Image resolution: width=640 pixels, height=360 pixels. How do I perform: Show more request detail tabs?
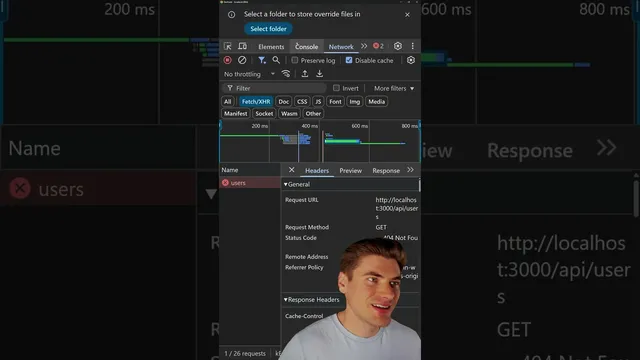410,170
